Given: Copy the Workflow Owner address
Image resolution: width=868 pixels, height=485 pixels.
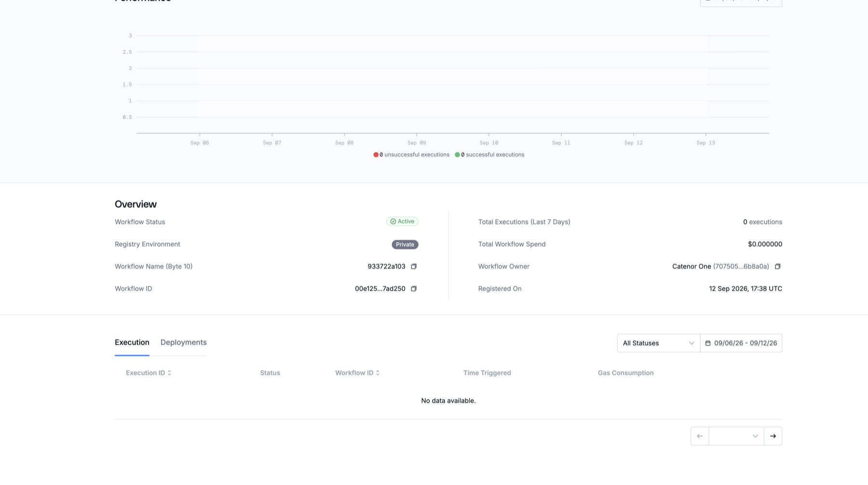Looking at the screenshot, I should pyautogui.click(x=777, y=267).
